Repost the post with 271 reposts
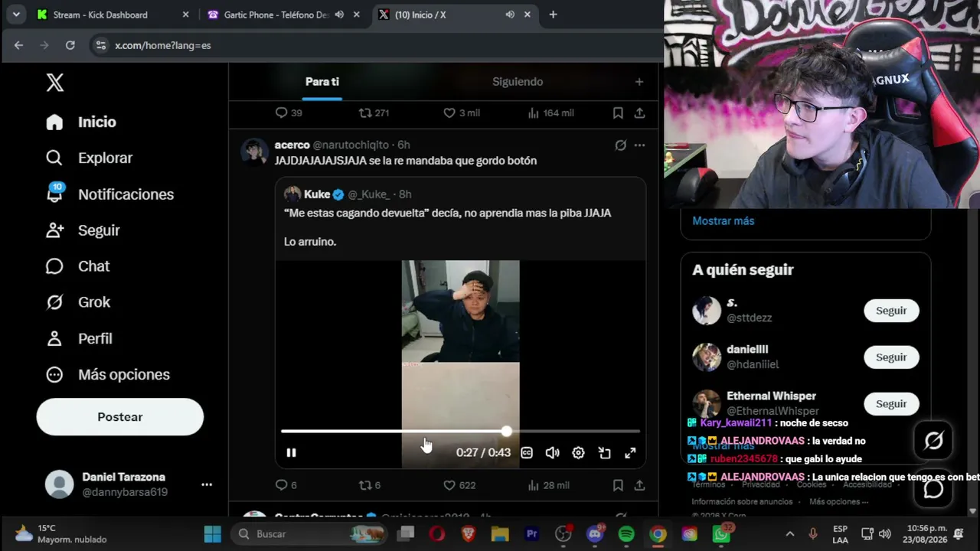Screen dimensions: 980x551 [x=374, y=112]
